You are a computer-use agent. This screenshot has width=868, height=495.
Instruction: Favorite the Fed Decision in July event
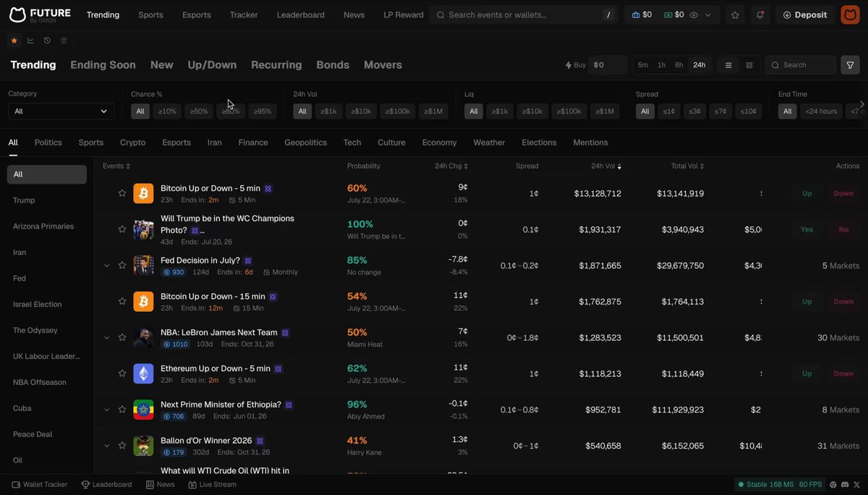tap(122, 266)
